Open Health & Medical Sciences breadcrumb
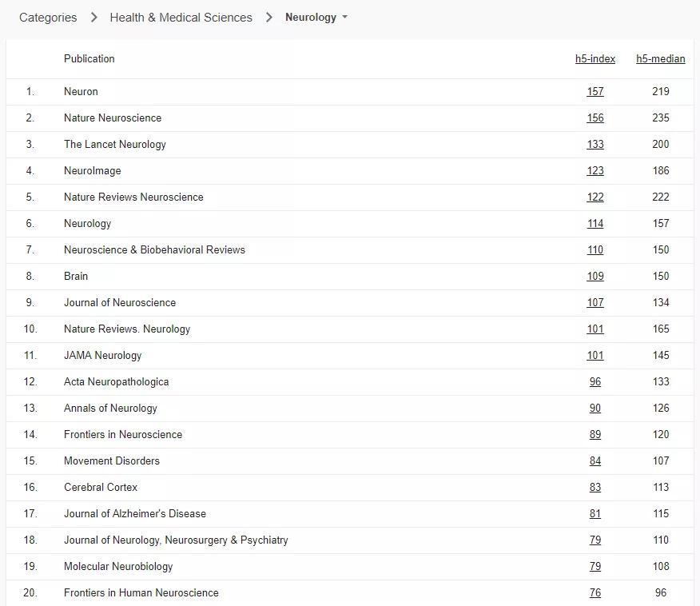Screen dimensions: 700x606 pyautogui.click(x=181, y=18)
